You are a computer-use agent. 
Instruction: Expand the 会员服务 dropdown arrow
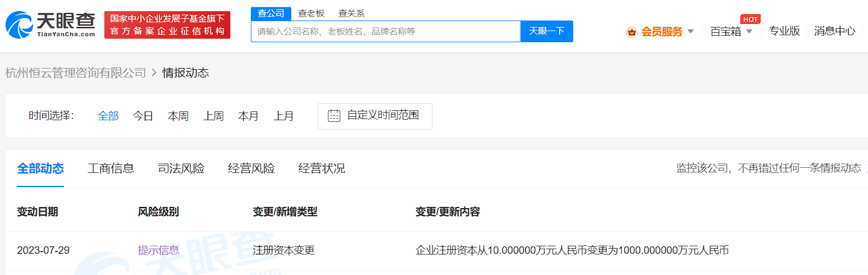[690, 32]
